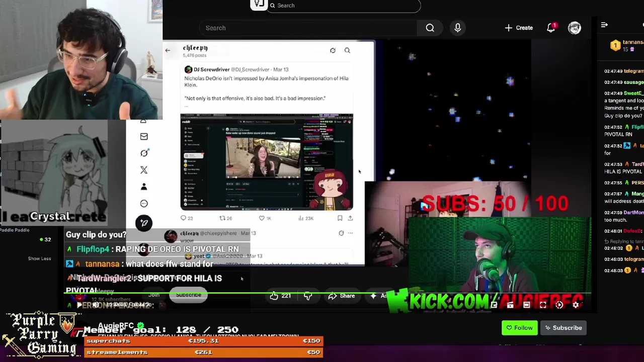
Task: Follow AugieRFC with the green Follow button
Action: tap(519, 328)
